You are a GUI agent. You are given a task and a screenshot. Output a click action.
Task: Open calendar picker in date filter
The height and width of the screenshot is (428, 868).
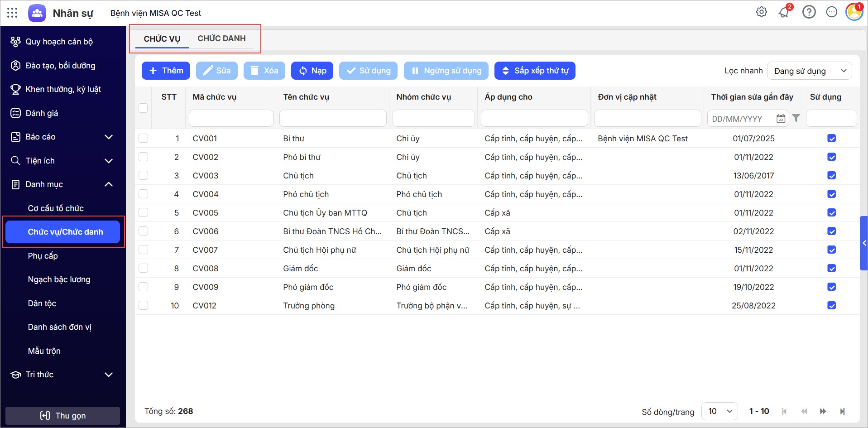coord(781,119)
